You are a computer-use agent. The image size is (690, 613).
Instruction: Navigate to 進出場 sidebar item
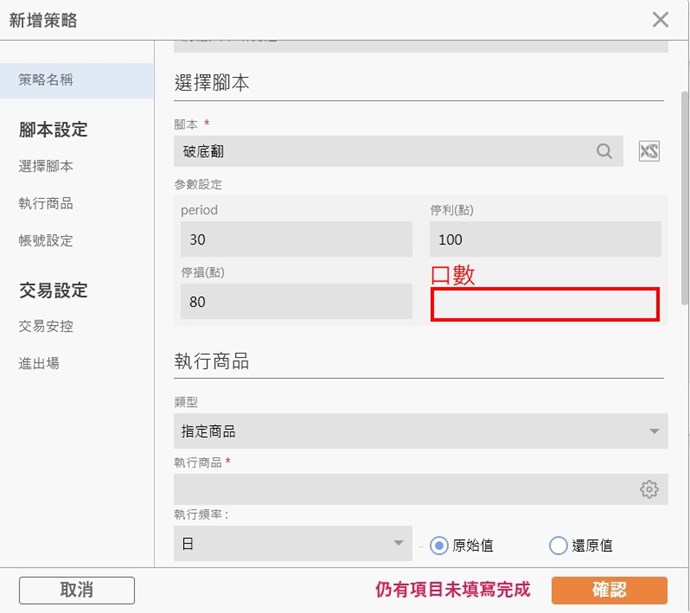39,363
